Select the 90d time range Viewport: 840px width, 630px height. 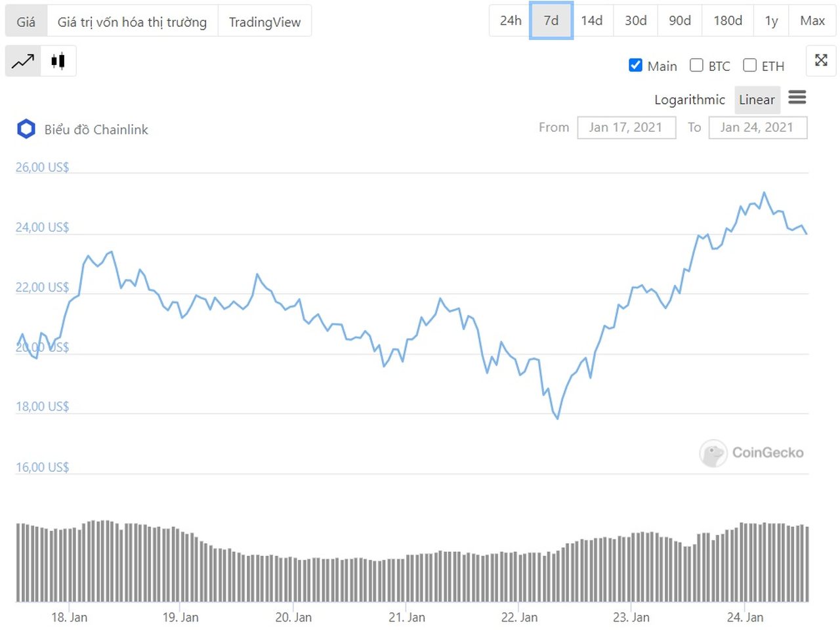pyautogui.click(x=680, y=20)
